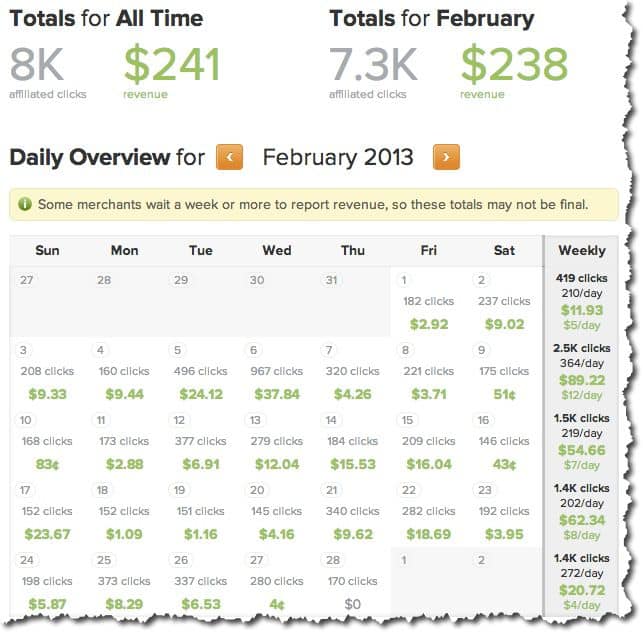This screenshot has width=643, height=634.
Task: Click the day 14 date badge
Action: (331, 420)
